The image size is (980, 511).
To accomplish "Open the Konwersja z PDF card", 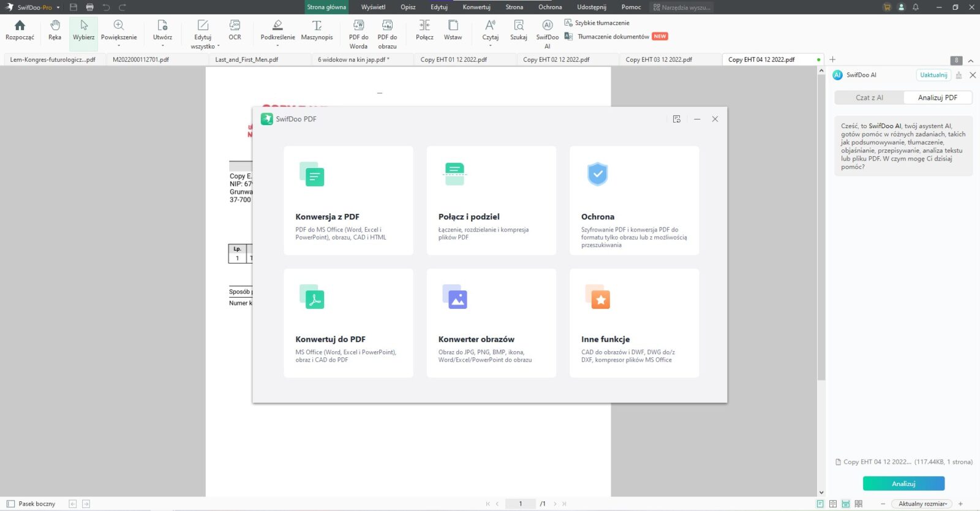I will pos(349,200).
